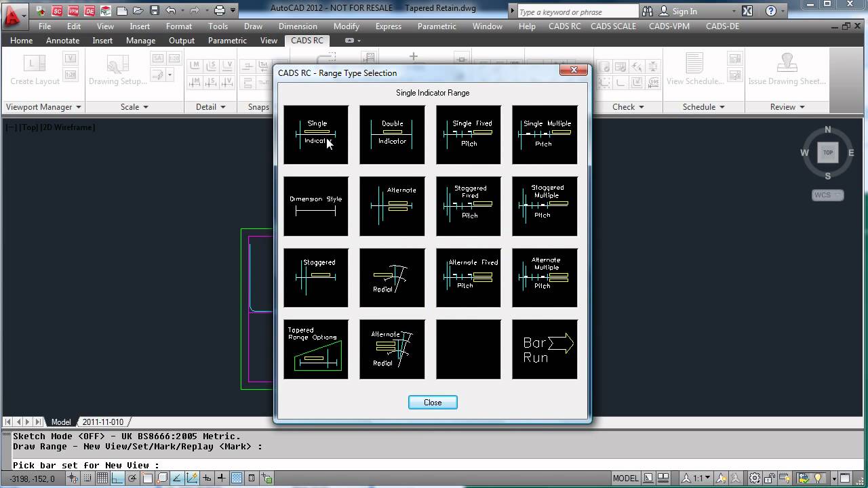Select Single Fixed Pitch range icon
This screenshot has width=868, height=488.
[469, 134]
